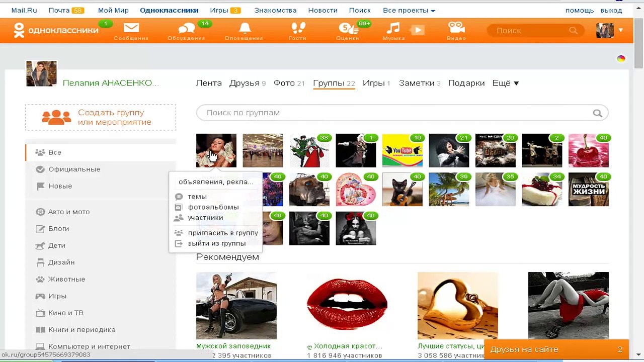Open the pink heart group thumbnail
Image resolution: width=644 pixels, height=362 pixels.
[356, 190]
